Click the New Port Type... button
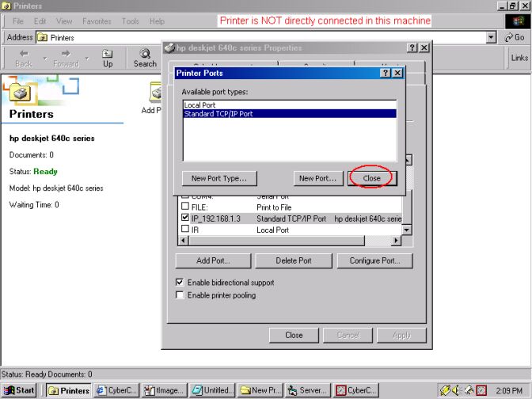 coord(219,178)
